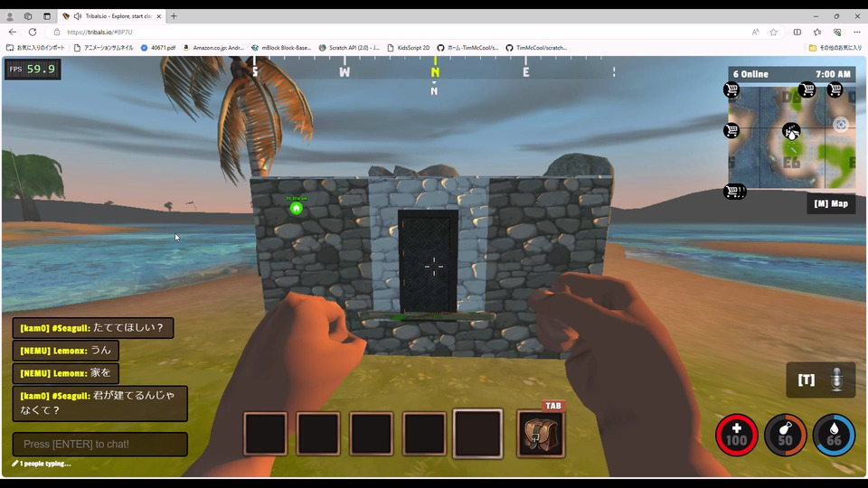Image resolution: width=868 pixels, height=488 pixels.
Task: Click the minimap at the E6 grid label
Action: tap(792, 163)
